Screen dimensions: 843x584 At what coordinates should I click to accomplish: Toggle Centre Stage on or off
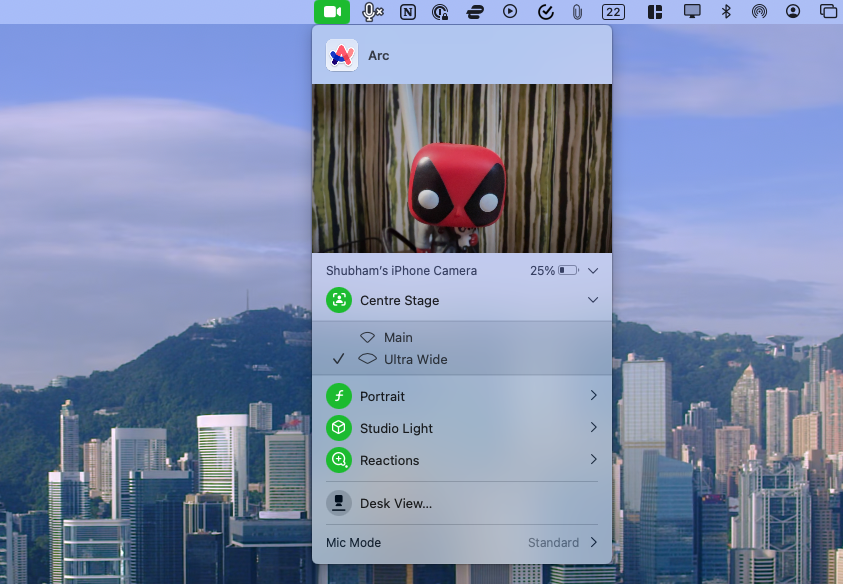398,300
